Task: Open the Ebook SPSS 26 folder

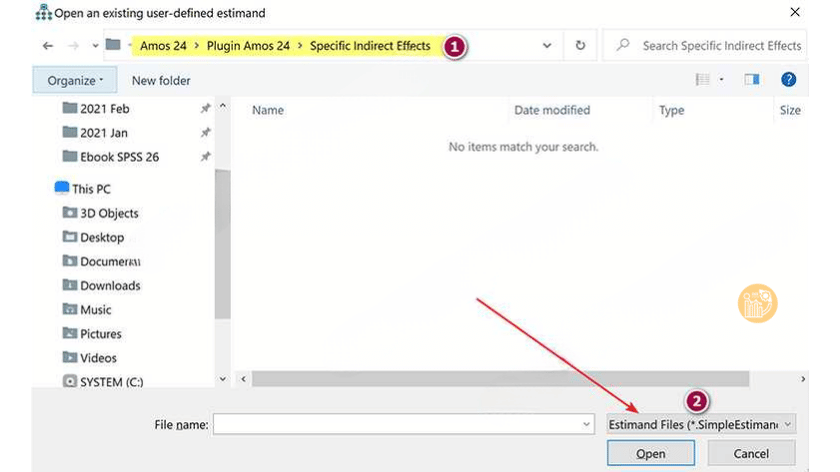Action: pyautogui.click(x=119, y=157)
